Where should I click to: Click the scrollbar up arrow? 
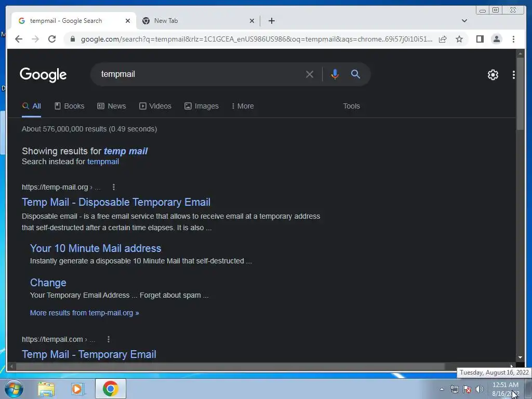520,54
